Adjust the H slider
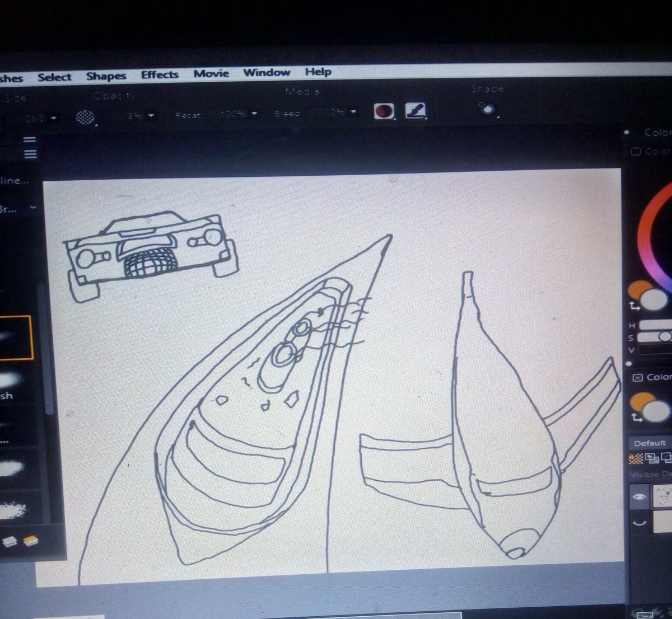672x619 pixels. tap(655, 325)
